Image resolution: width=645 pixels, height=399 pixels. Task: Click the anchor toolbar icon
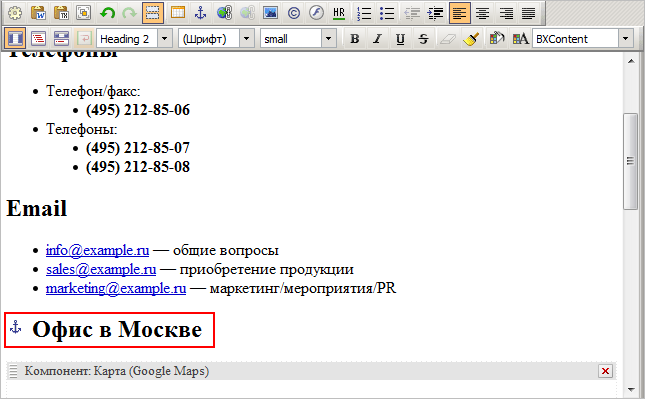tap(201, 13)
